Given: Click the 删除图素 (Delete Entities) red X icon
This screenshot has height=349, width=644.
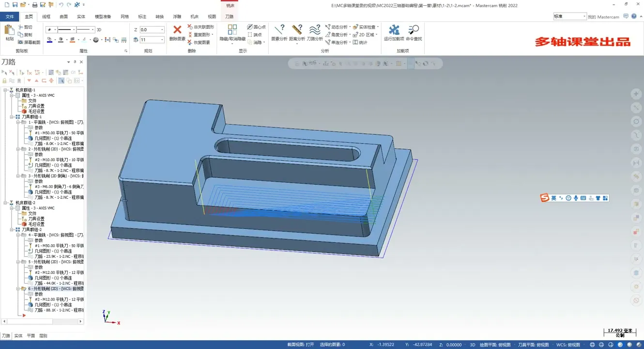Looking at the screenshot, I should (x=177, y=31).
